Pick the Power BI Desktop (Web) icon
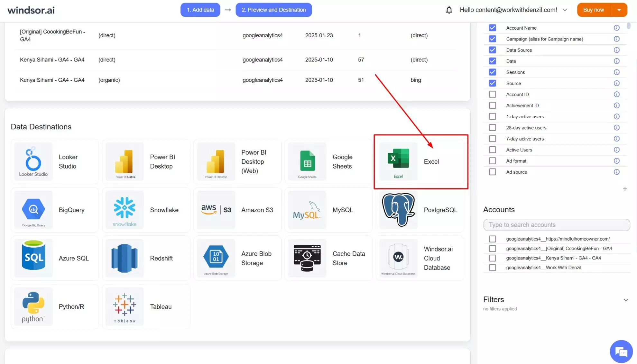 216,161
